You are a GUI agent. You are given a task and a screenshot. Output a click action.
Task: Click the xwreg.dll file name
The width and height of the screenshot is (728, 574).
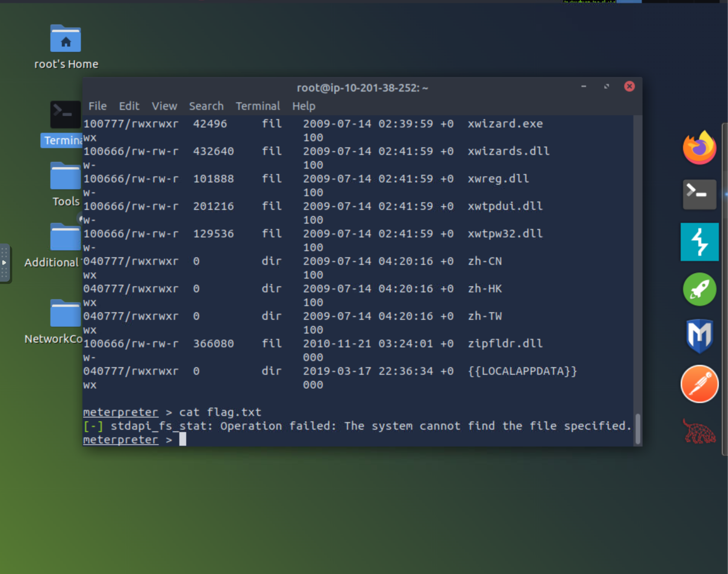click(x=498, y=179)
